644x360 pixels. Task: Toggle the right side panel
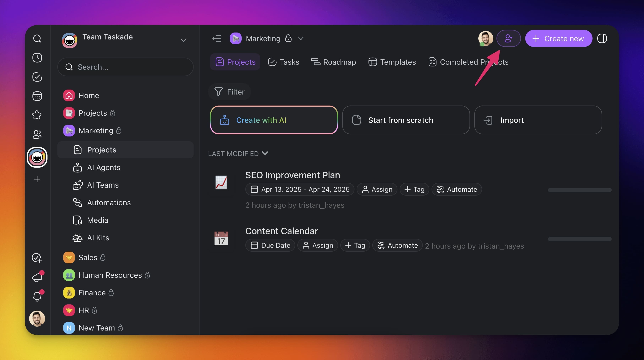coord(602,39)
